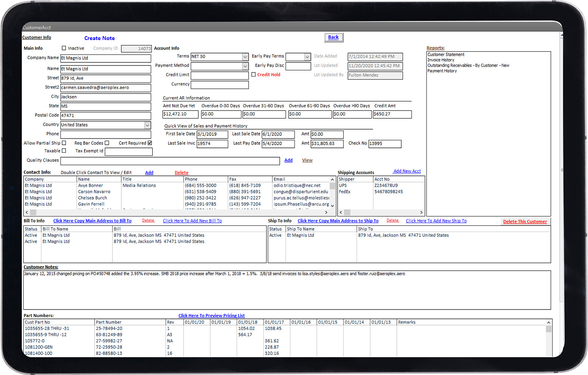Click the Street field containing 879 Id, Ave
588x375 pixels.
pyautogui.click(x=105, y=78)
